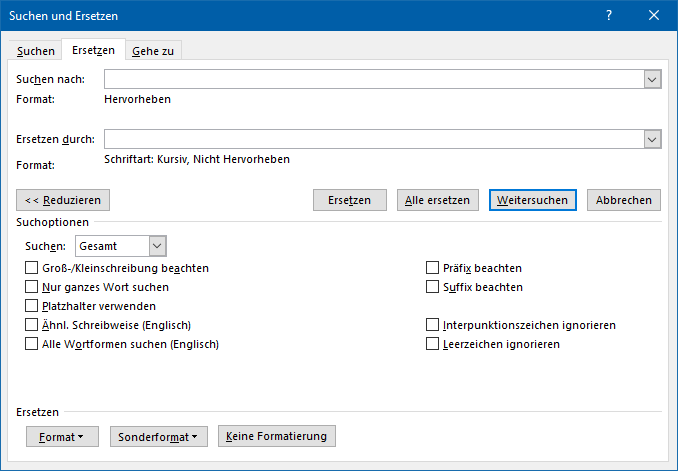The width and height of the screenshot is (678, 471).
Task: Click the Suchen nach label
Action: (51, 80)
